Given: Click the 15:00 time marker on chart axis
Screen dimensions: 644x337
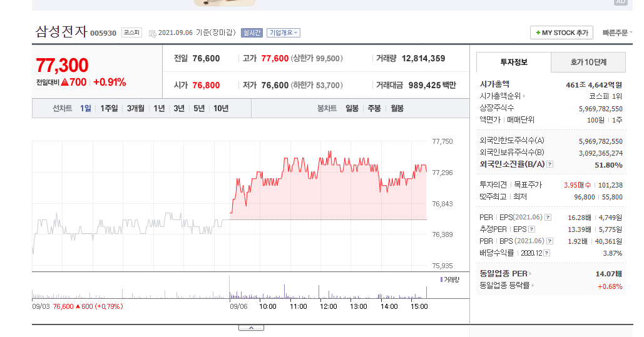Looking at the screenshot, I should [419, 306].
